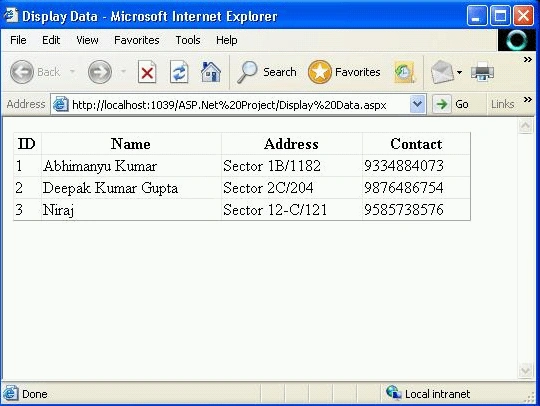Image resolution: width=540 pixels, height=406 pixels.
Task: Select the cell Deepak Kumar Gupta
Action: tap(131, 188)
